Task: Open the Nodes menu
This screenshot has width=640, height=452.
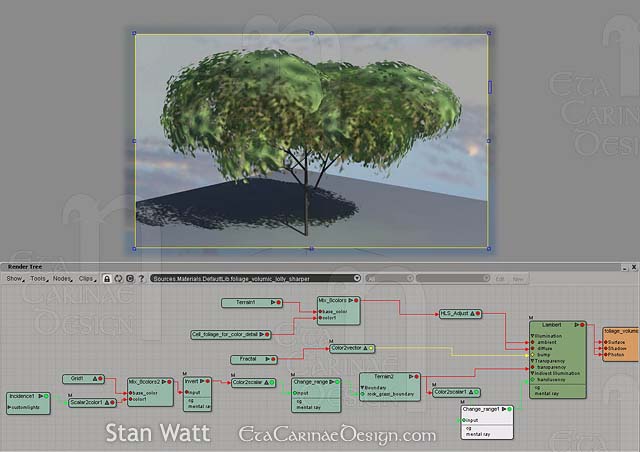Action: pyautogui.click(x=62, y=278)
